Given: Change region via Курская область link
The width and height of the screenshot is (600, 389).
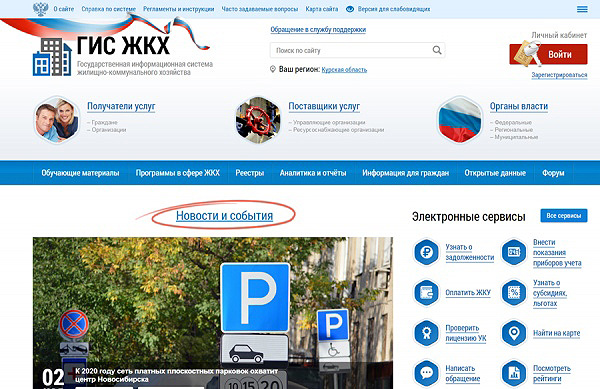Looking at the screenshot, I should click(x=344, y=70).
